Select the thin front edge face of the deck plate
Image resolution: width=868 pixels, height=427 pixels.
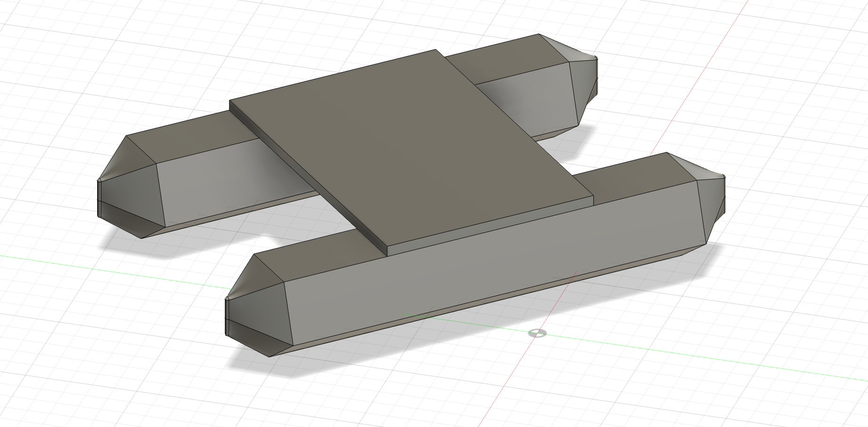click(490, 226)
